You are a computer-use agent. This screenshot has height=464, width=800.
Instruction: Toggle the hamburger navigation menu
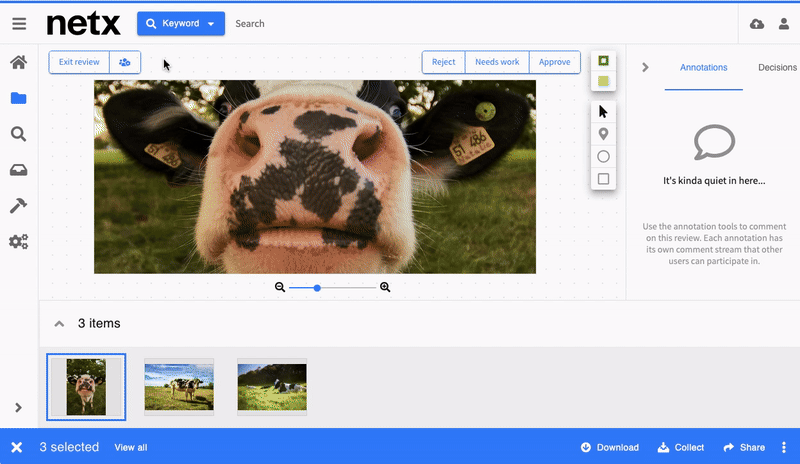[19, 24]
